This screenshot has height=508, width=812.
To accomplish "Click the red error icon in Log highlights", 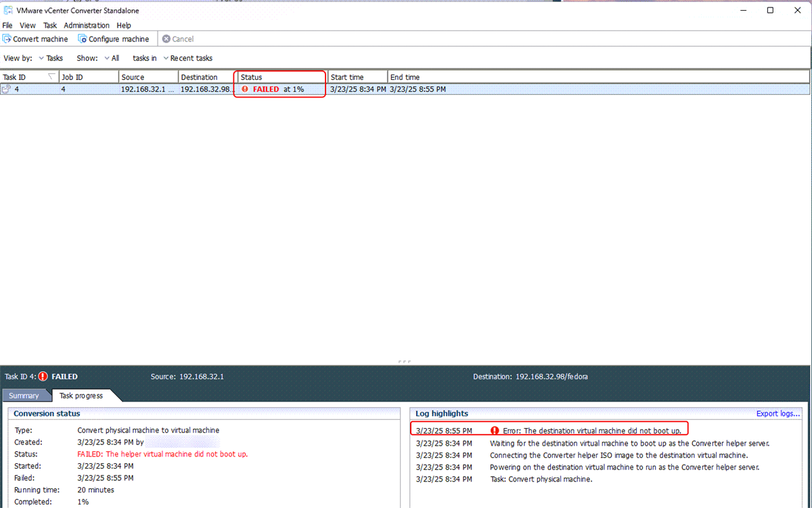I will [x=495, y=431].
